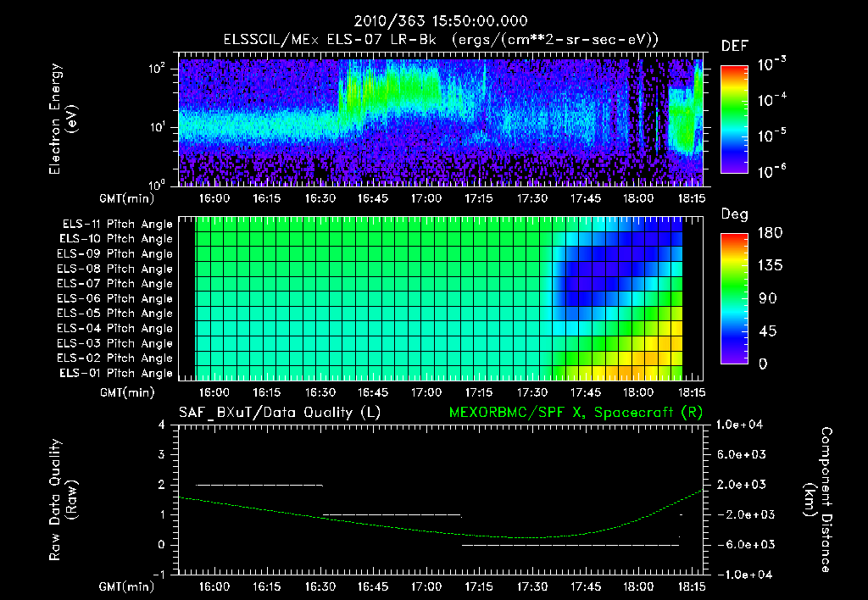Click the white data quality line at level 0

[x=570, y=545]
